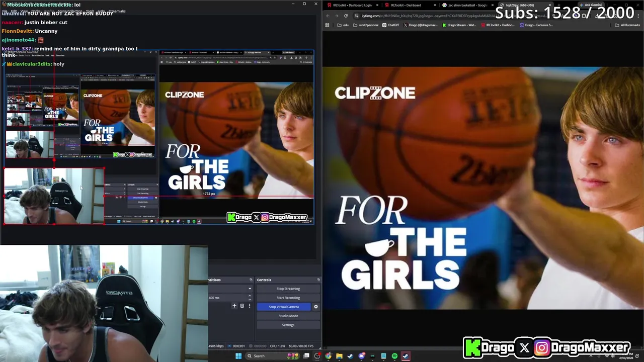
Task: Open the Drago - Exclusive bookmark
Action: pos(536,25)
